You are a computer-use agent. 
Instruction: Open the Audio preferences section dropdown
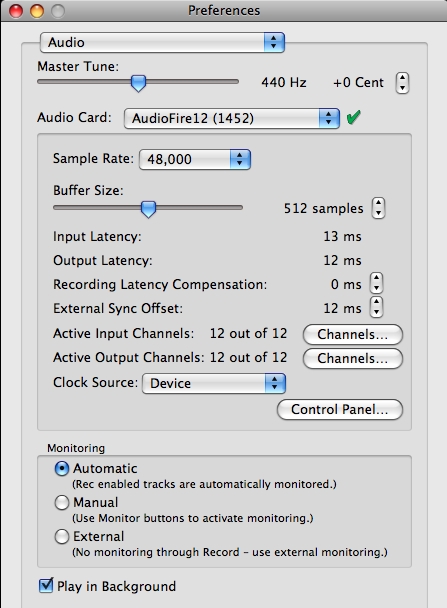pos(162,42)
